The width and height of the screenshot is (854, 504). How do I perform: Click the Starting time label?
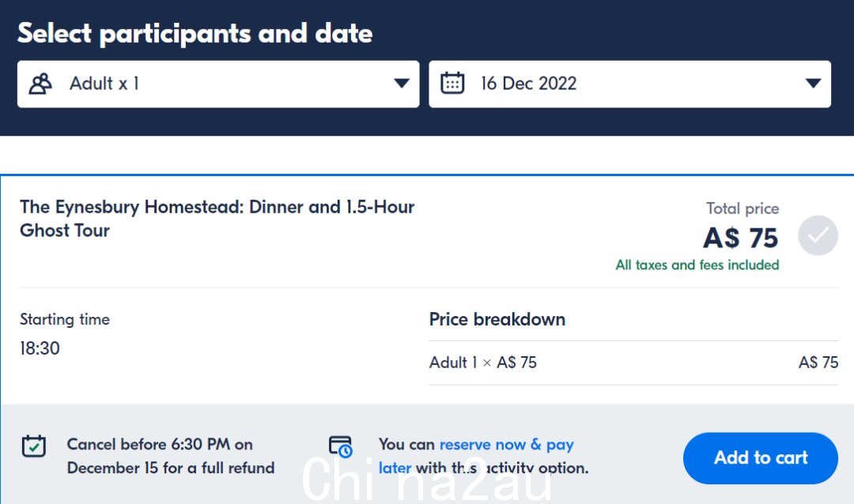click(x=65, y=319)
